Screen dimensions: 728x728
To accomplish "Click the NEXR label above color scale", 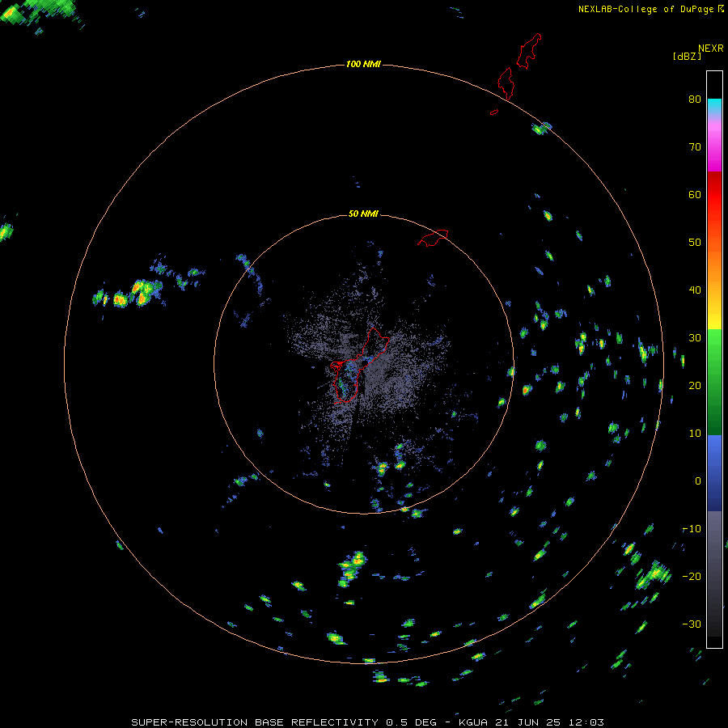I will click(x=711, y=49).
